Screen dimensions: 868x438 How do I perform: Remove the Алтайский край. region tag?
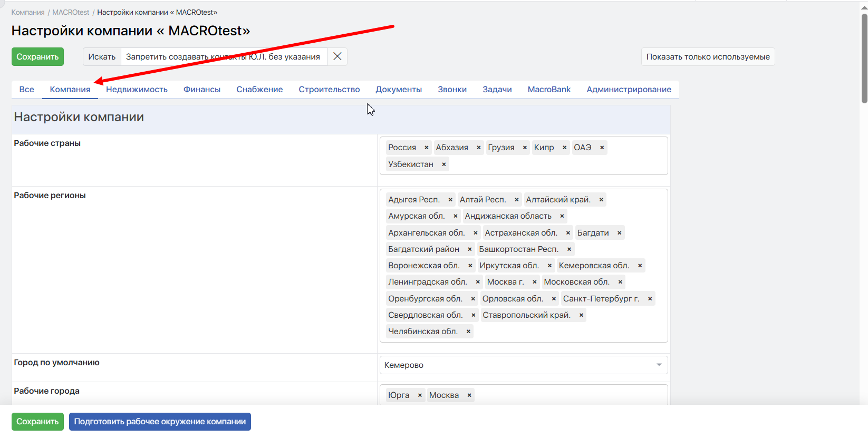[601, 200]
